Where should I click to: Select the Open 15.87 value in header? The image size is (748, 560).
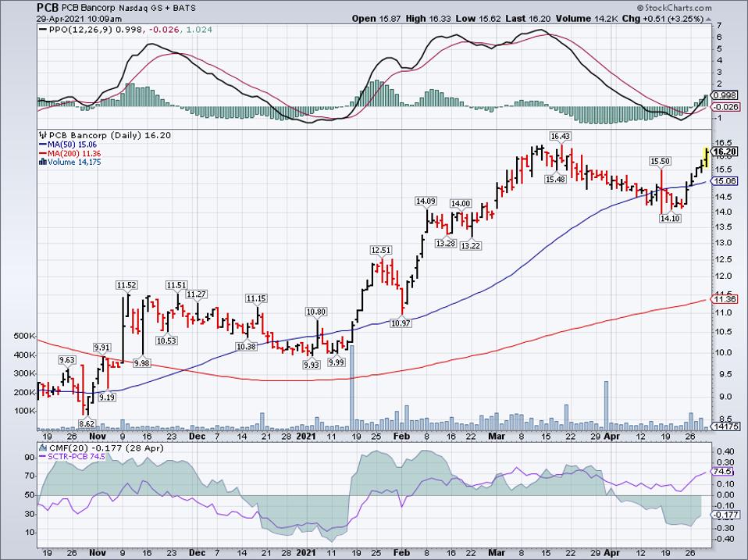[x=376, y=19]
